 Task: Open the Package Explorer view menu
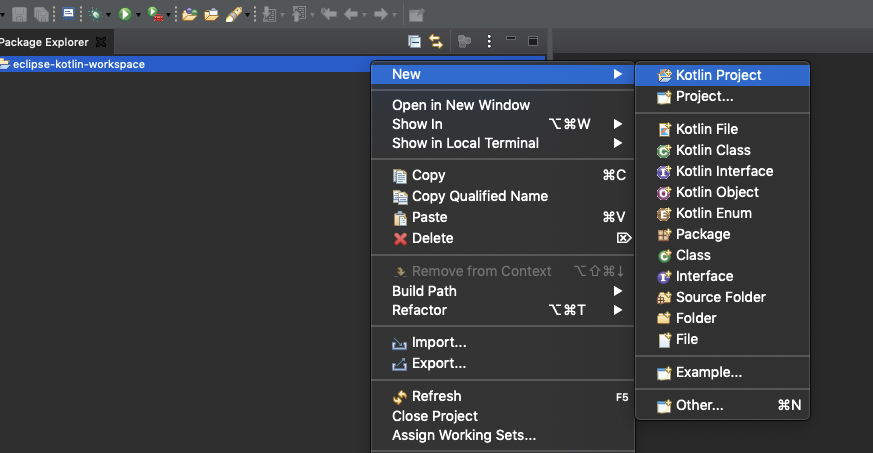pos(489,41)
